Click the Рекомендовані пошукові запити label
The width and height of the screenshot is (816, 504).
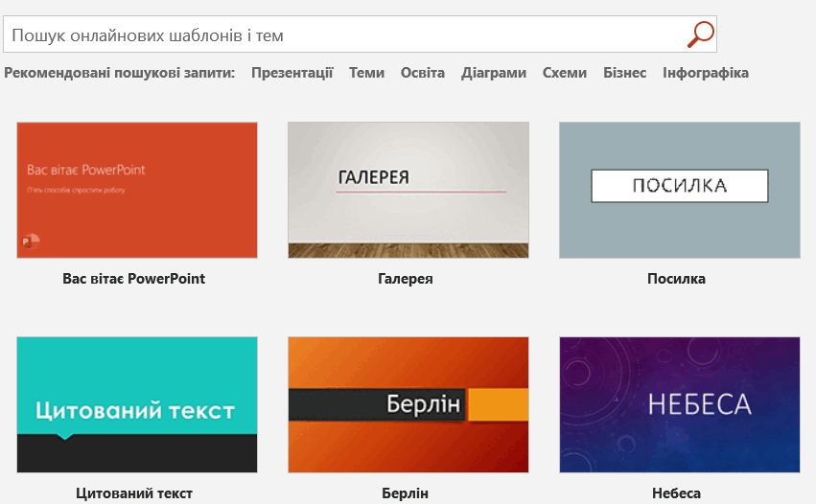(120, 73)
